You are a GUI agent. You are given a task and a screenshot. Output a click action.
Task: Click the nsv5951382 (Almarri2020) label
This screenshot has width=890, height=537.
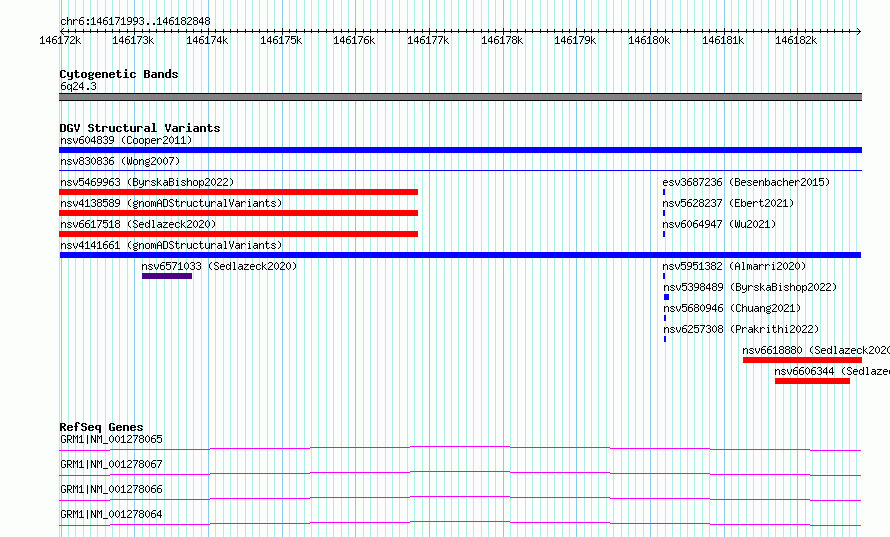734,266
